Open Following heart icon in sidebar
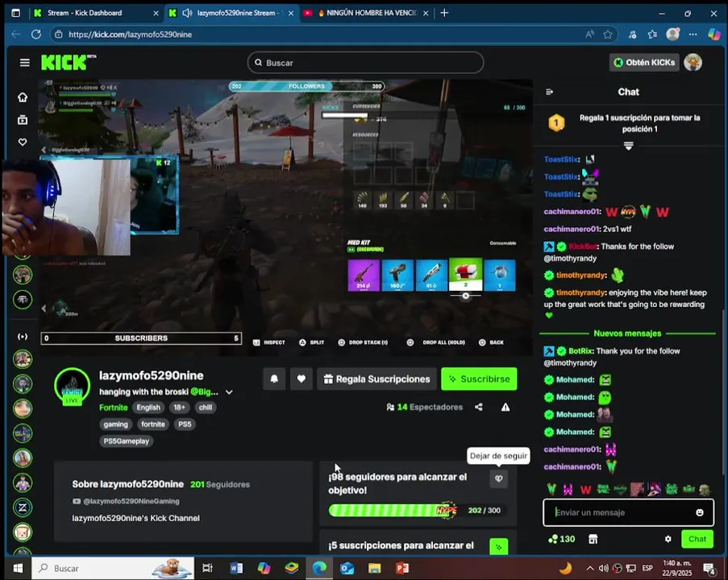 tap(23, 142)
